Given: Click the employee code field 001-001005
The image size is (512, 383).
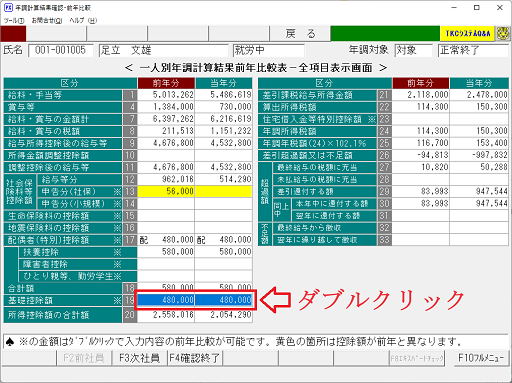Looking at the screenshot, I should click(61, 51).
